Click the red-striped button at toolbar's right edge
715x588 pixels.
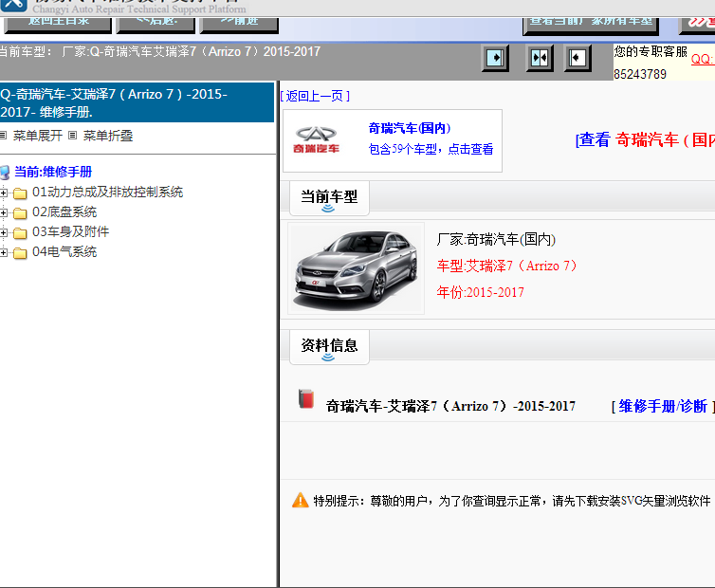coord(697,26)
